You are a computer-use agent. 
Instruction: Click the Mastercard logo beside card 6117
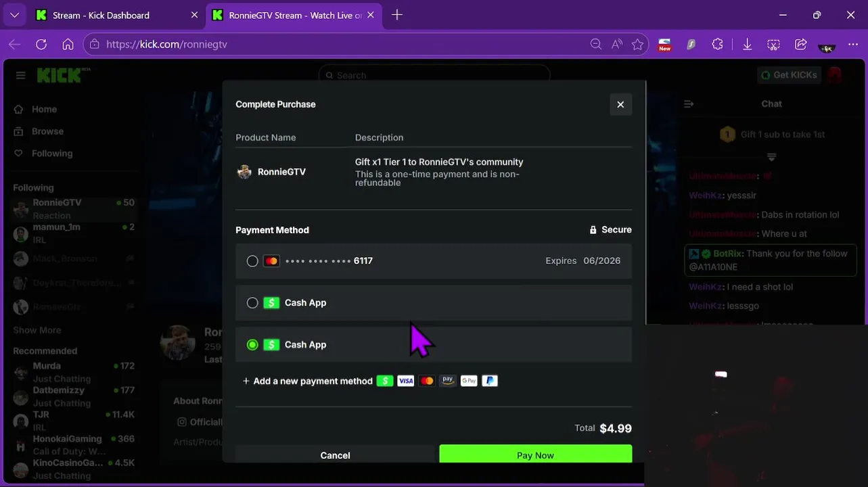[x=271, y=261]
